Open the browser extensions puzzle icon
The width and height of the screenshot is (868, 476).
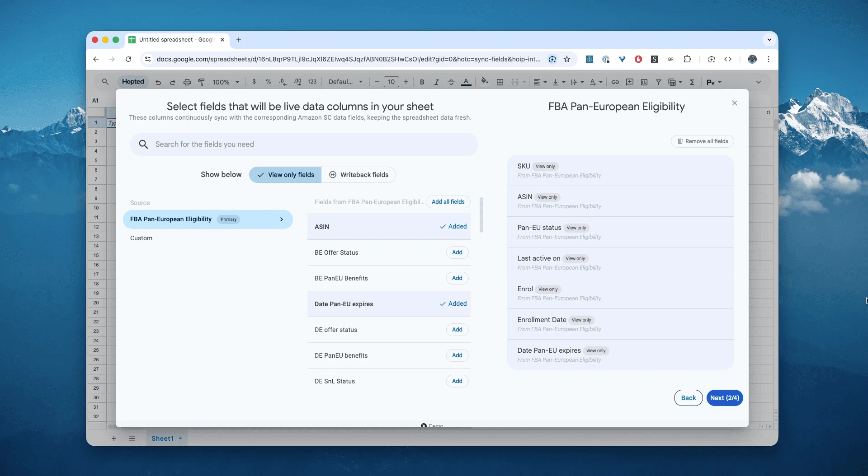pyautogui.click(x=687, y=59)
